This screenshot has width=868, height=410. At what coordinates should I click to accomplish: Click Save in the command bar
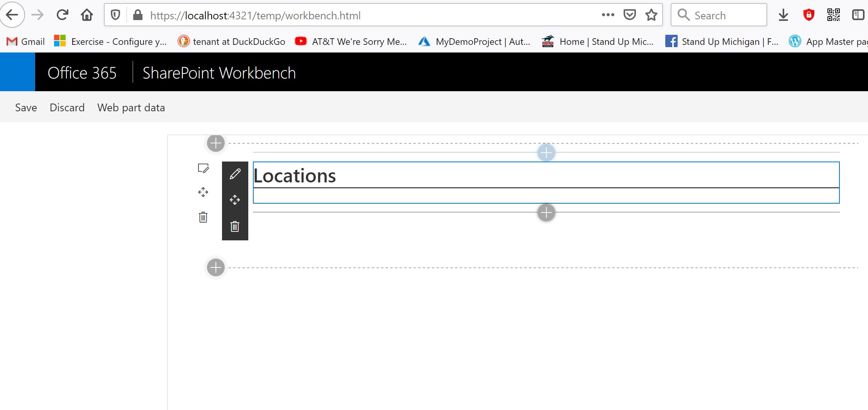point(26,107)
